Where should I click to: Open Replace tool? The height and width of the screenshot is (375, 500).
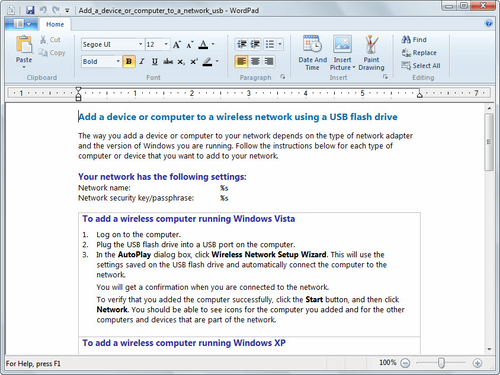click(x=419, y=53)
